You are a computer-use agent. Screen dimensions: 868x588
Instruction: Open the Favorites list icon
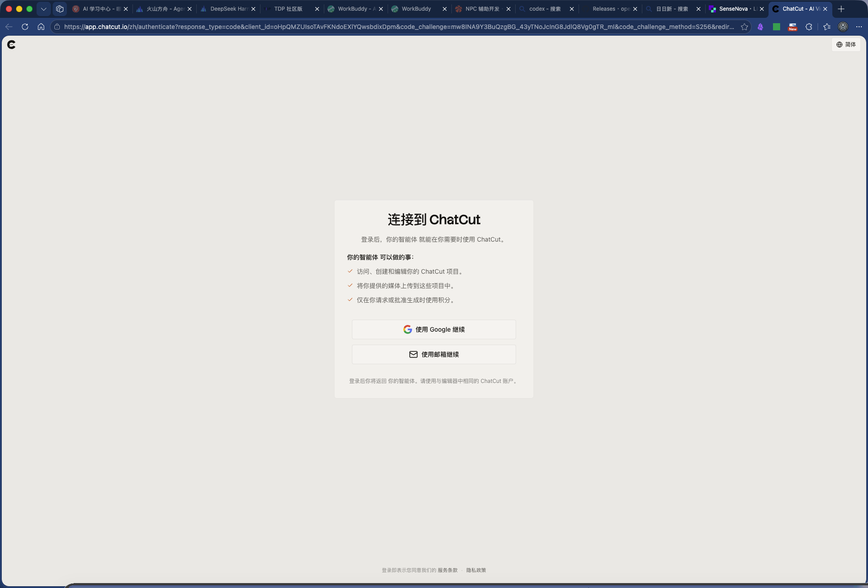coord(827,27)
